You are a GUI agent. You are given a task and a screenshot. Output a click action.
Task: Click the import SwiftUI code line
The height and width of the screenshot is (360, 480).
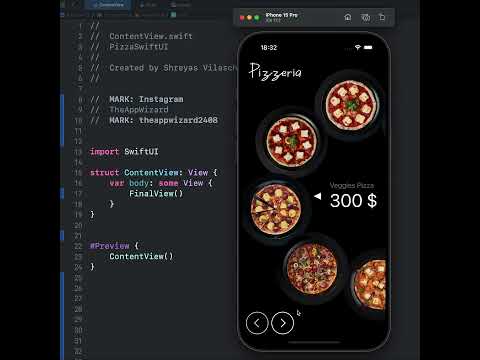click(x=124, y=152)
